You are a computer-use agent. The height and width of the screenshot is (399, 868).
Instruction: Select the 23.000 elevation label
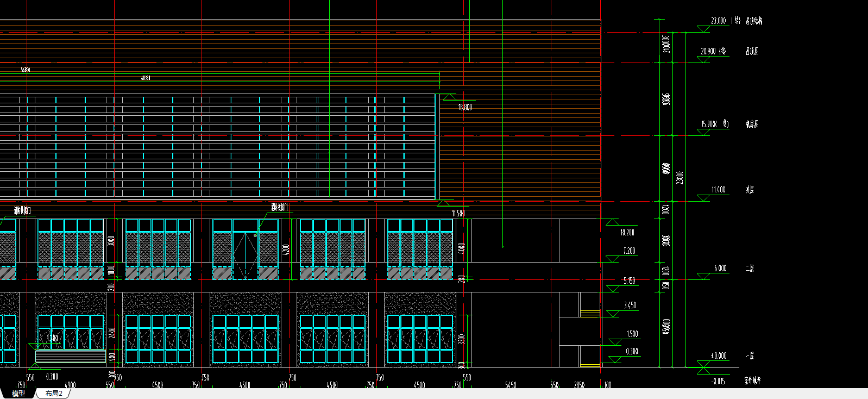(x=718, y=21)
